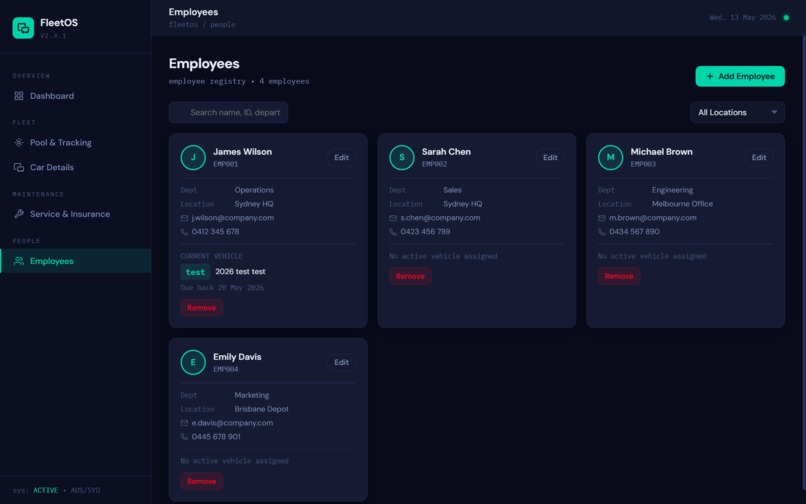Click phone number 0434 567 890
806x504 pixels.
(x=634, y=231)
